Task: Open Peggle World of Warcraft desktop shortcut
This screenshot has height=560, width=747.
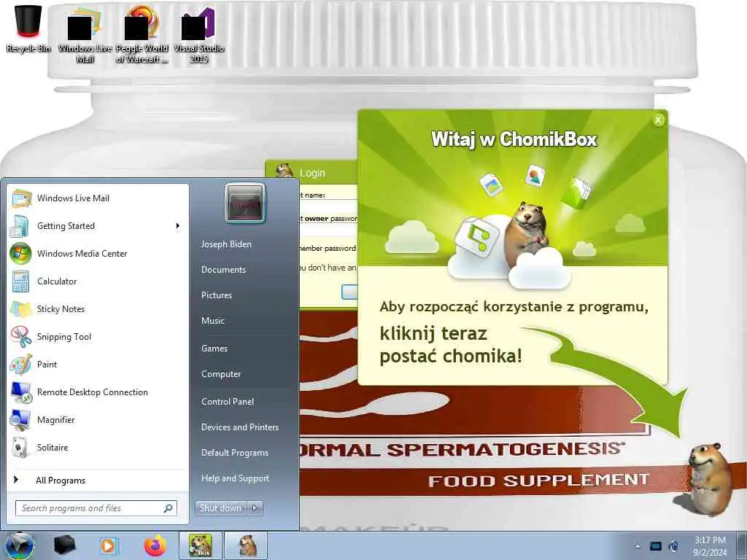Action: 142,34
